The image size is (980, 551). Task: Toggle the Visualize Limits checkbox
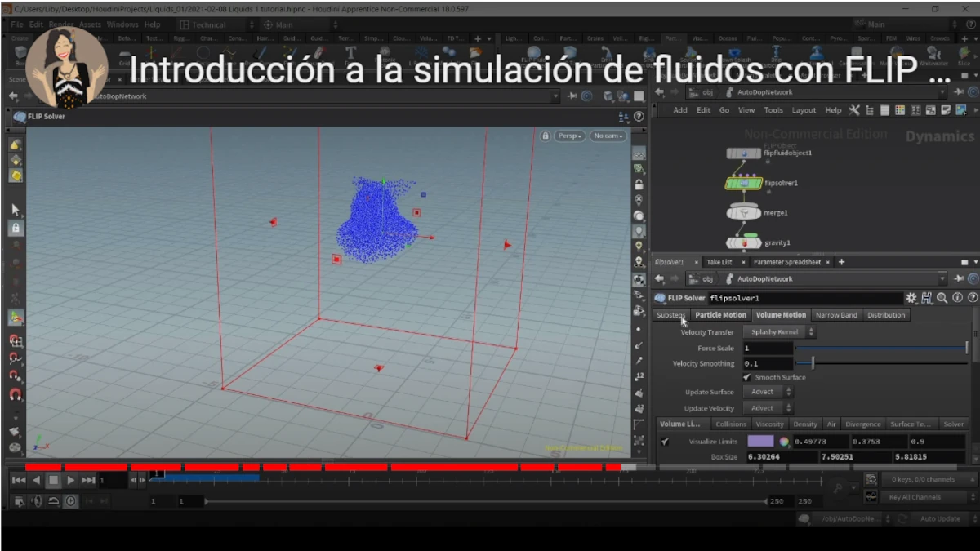(666, 442)
